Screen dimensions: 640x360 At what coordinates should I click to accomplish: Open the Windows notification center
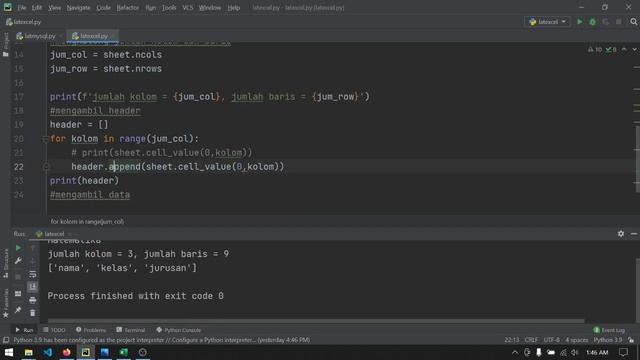pyautogui.click(x=623, y=352)
